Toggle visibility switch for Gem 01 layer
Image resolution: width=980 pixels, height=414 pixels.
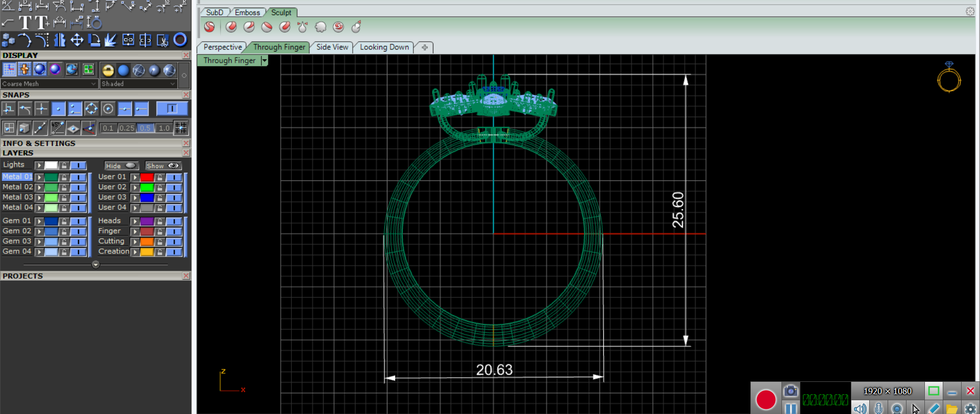point(78,221)
